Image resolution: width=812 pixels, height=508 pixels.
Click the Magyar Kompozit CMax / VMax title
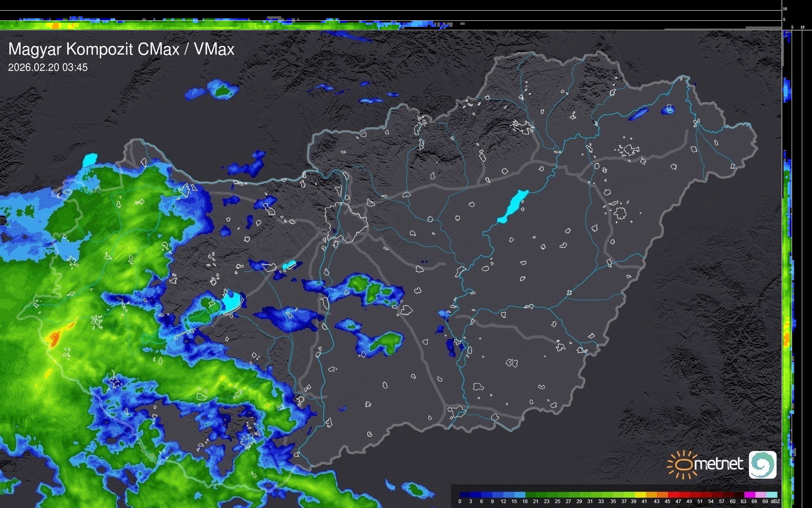point(121,49)
